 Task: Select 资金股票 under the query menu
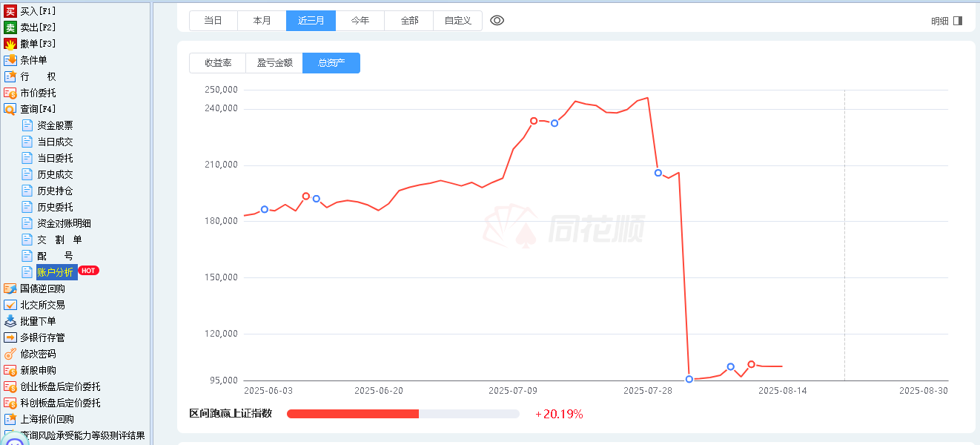click(x=55, y=125)
